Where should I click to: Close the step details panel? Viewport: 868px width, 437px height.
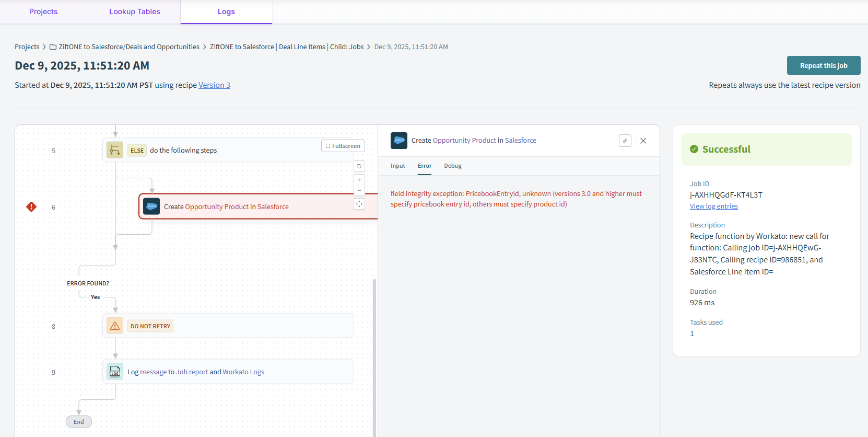click(x=643, y=141)
